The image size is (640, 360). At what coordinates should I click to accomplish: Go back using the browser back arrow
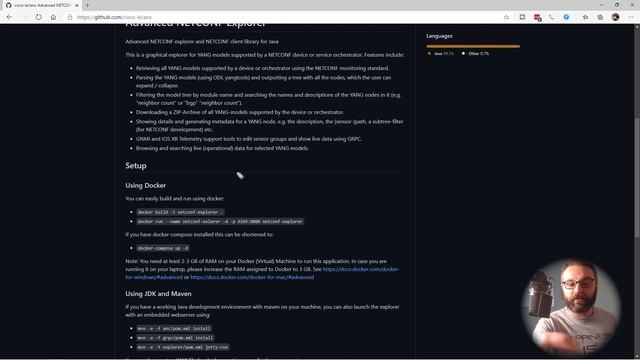tap(9, 17)
